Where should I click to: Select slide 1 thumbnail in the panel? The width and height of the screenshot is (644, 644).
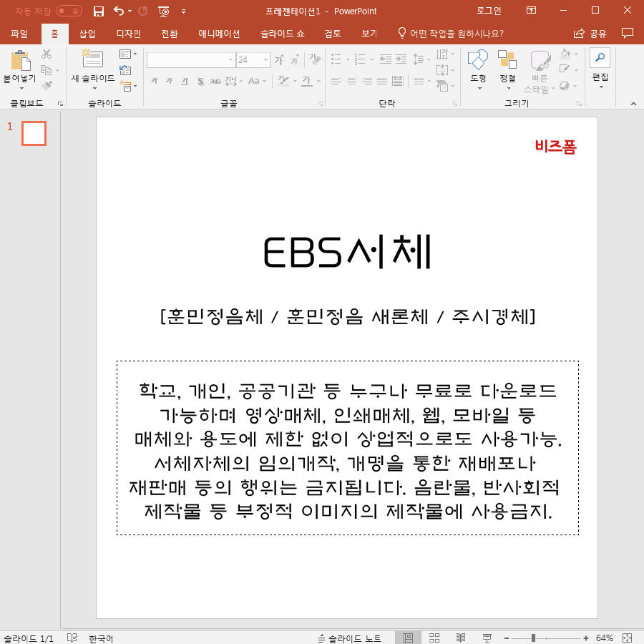click(34, 133)
